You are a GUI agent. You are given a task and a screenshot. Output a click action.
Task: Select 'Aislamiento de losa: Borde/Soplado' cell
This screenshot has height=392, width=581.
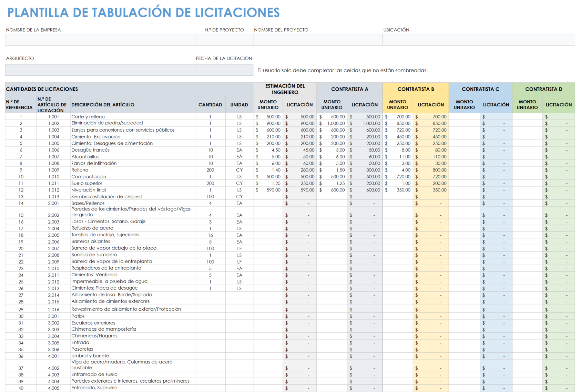[x=133, y=295]
